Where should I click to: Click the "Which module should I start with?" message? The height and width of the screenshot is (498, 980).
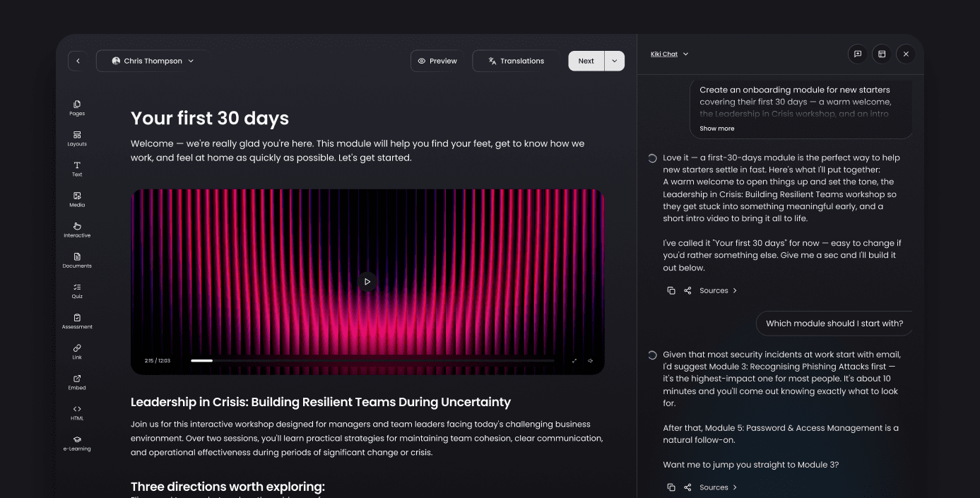[x=834, y=324]
